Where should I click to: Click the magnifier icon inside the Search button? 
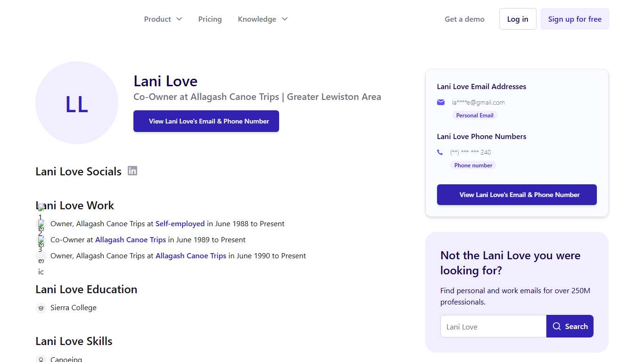pyautogui.click(x=558, y=326)
